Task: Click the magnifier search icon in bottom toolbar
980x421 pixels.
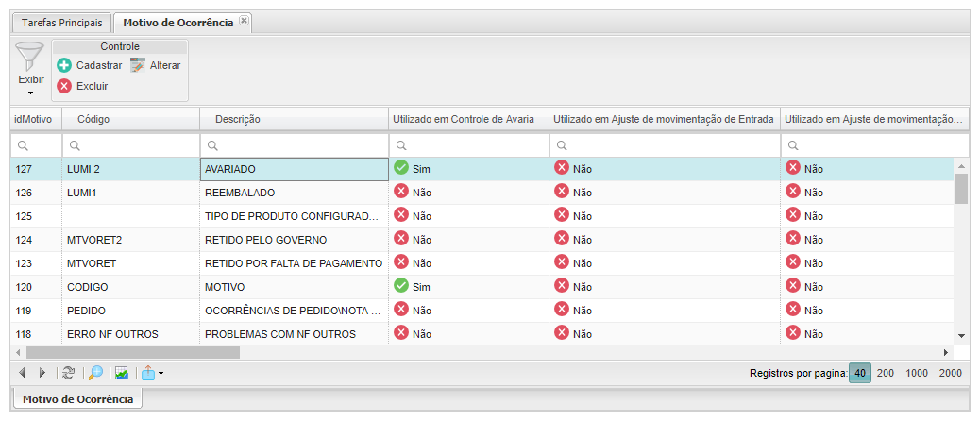Action: point(95,373)
